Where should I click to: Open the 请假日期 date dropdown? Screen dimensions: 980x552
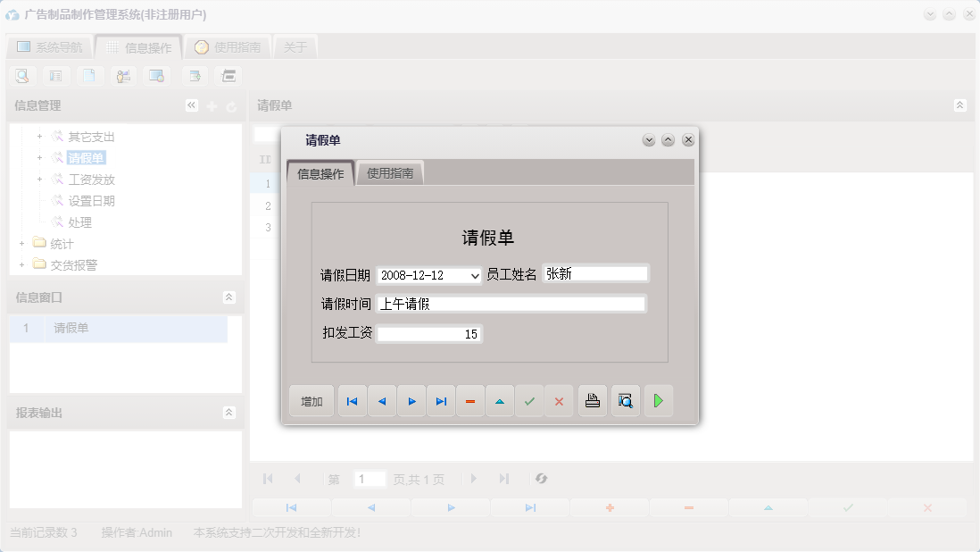point(471,272)
